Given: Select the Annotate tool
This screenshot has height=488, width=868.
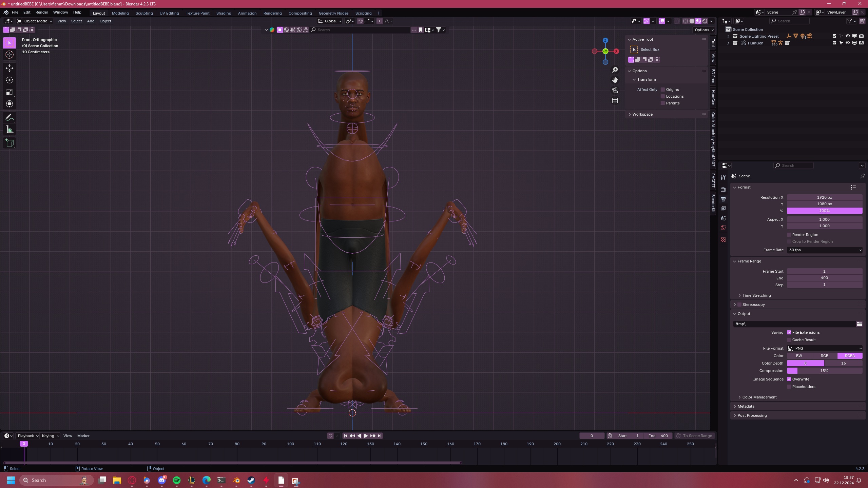Looking at the screenshot, I should [9, 118].
